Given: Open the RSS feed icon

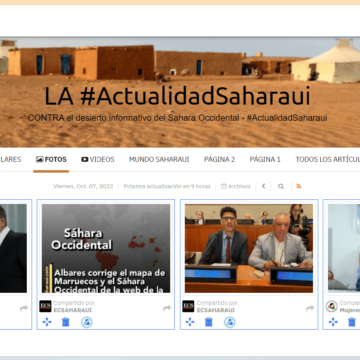Looking at the screenshot, I should point(299,186).
